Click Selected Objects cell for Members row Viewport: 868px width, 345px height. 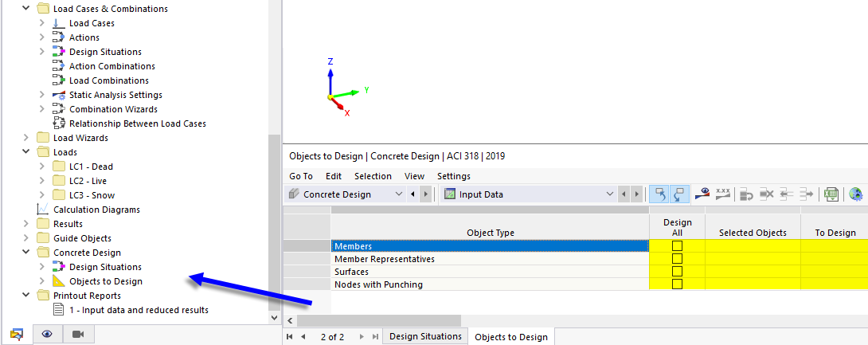point(753,246)
